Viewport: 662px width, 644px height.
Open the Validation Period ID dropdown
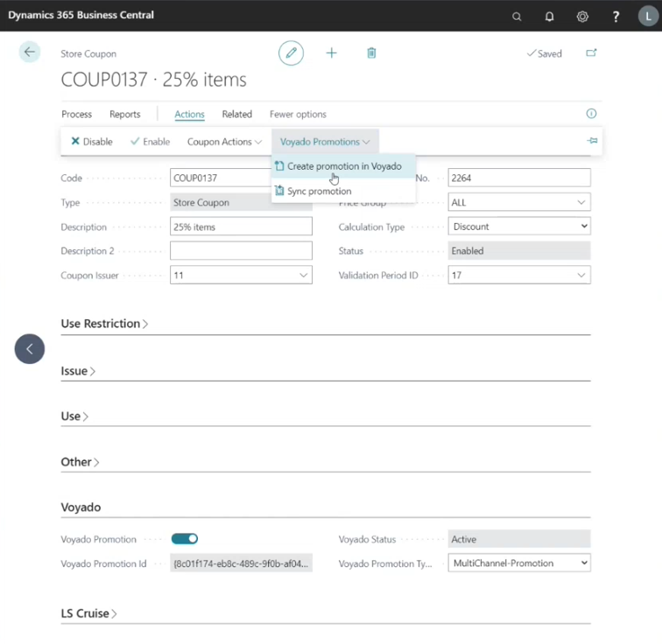(581, 275)
